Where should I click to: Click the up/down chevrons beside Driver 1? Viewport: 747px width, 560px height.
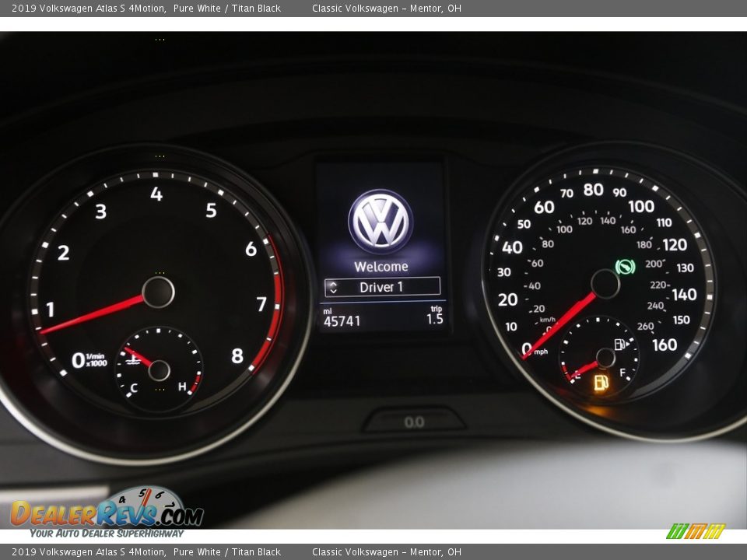pos(333,287)
